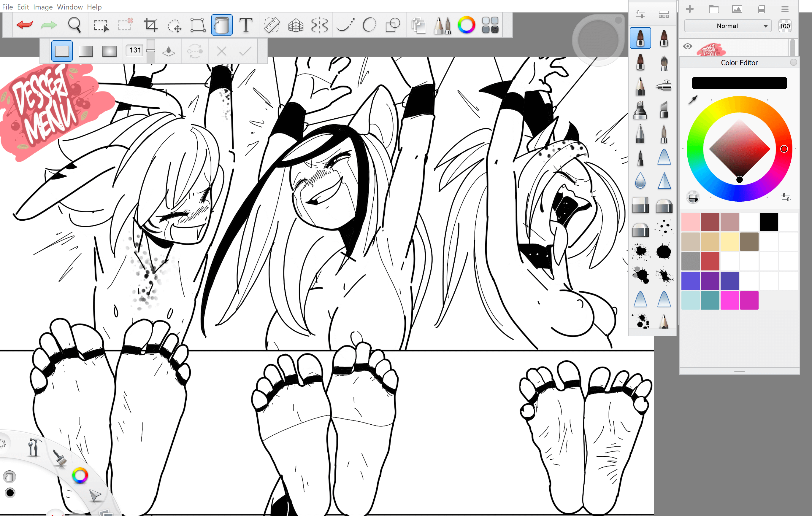Select the solid fill type
812x516 pixels.
tap(62, 51)
